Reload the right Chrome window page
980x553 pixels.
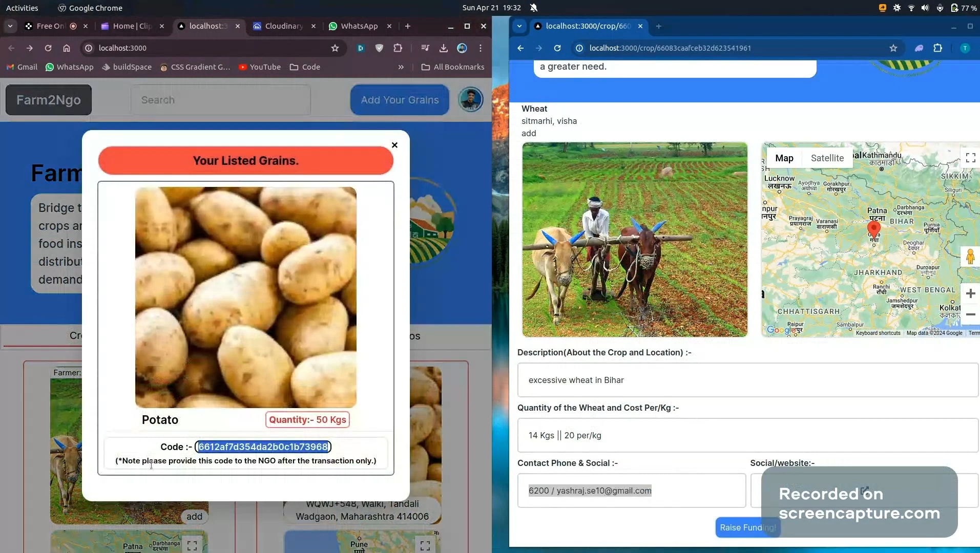(x=557, y=48)
